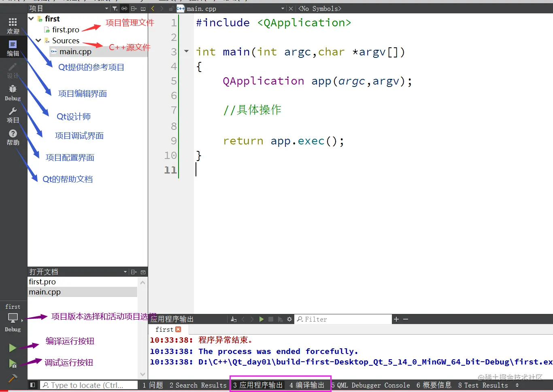Select the first output tab
This screenshot has width=553, height=392.
click(x=164, y=329)
